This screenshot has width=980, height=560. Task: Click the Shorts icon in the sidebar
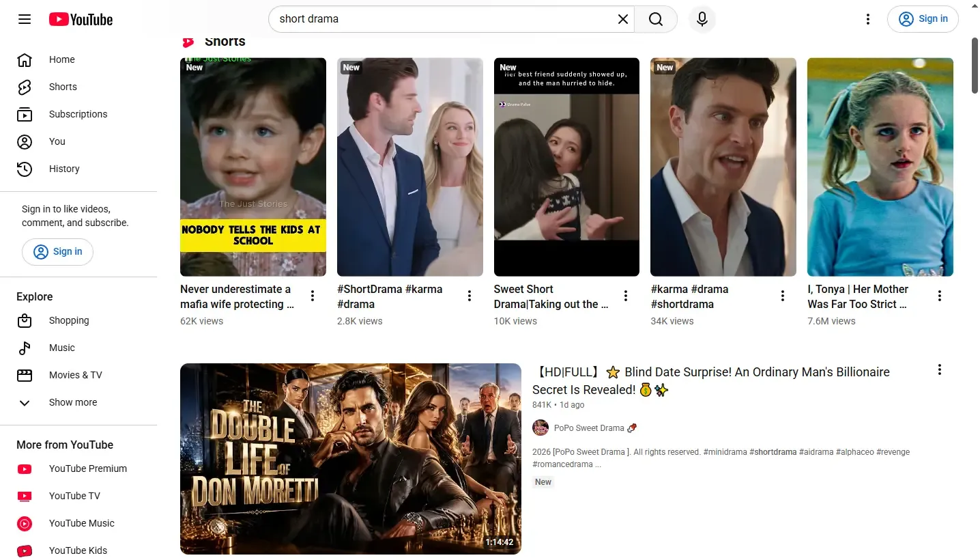pos(25,87)
